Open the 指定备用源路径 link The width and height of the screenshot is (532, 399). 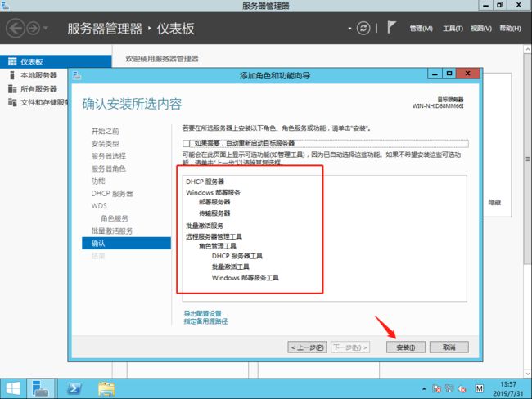205,321
